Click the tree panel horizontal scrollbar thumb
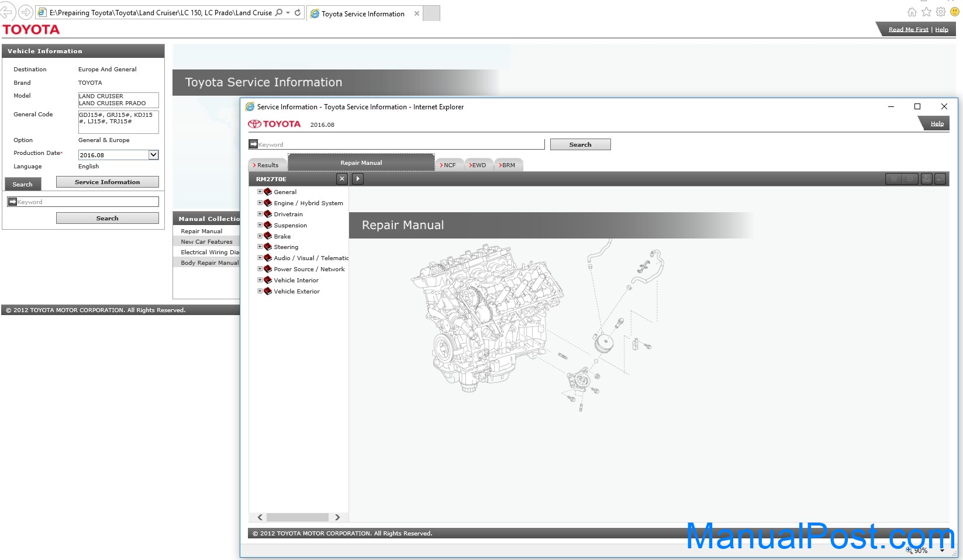The height and width of the screenshot is (560, 963). 297,517
